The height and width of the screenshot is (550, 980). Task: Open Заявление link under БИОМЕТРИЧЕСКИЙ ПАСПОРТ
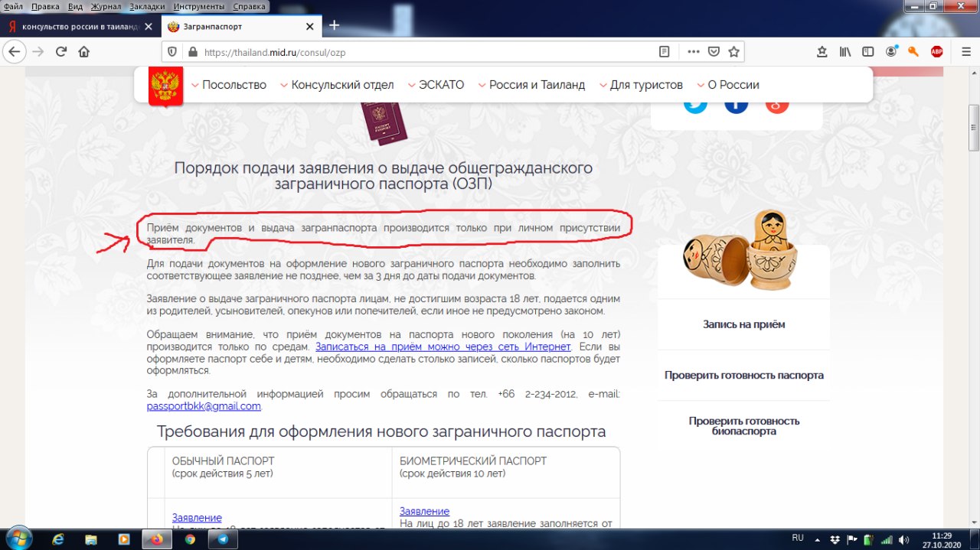click(424, 511)
